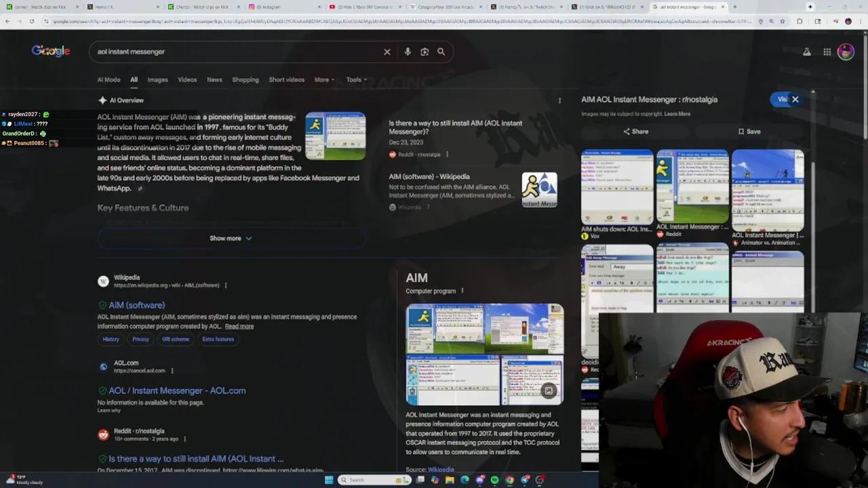
Task: Switch to Videos results tab
Action: point(187,80)
